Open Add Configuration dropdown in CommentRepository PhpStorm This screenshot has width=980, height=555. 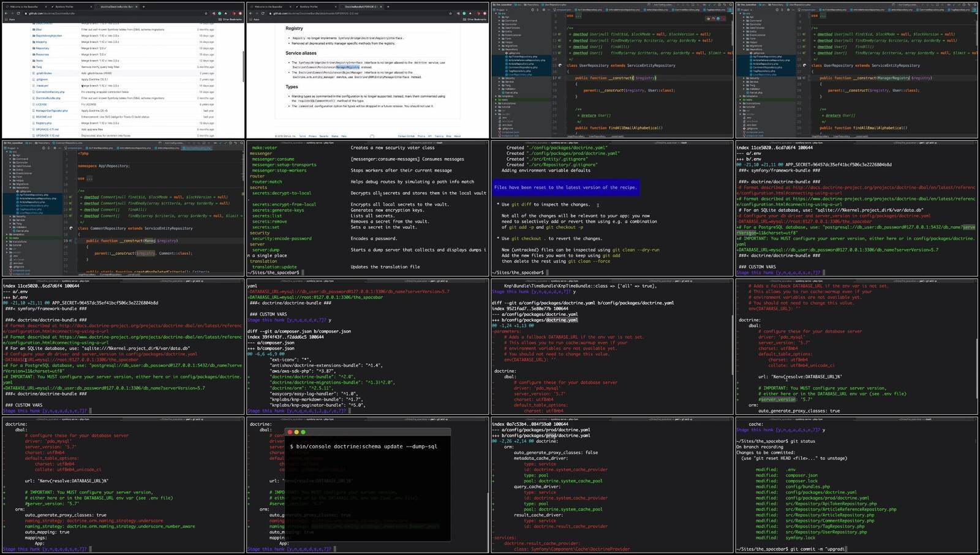175,143
